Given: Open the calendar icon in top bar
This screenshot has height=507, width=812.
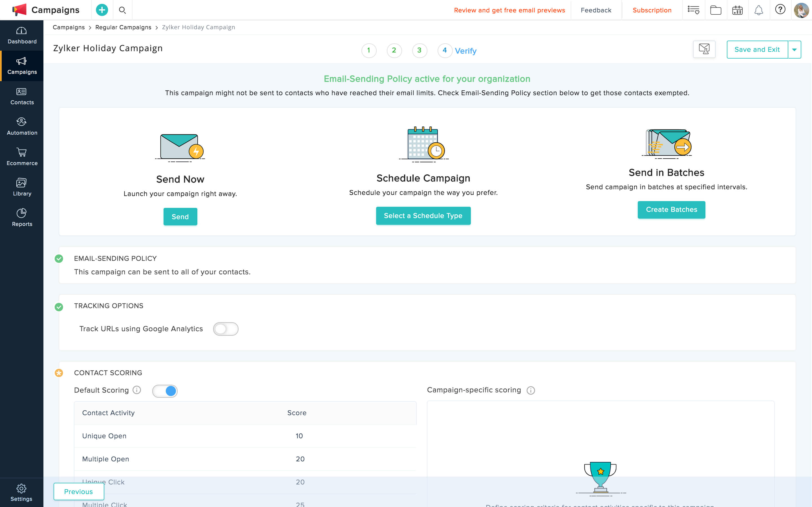Looking at the screenshot, I should [x=737, y=10].
